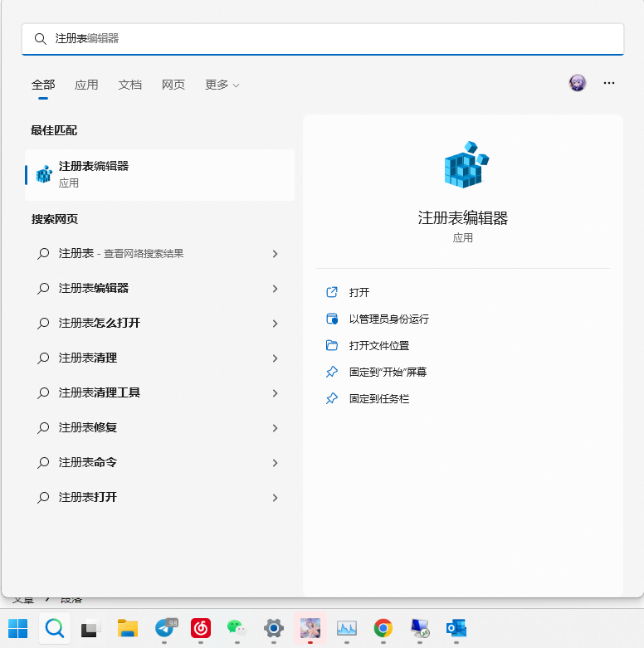Expand the 注册表怎么打开 suggestion arrow
This screenshot has width=644, height=648.
click(x=275, y=323)
